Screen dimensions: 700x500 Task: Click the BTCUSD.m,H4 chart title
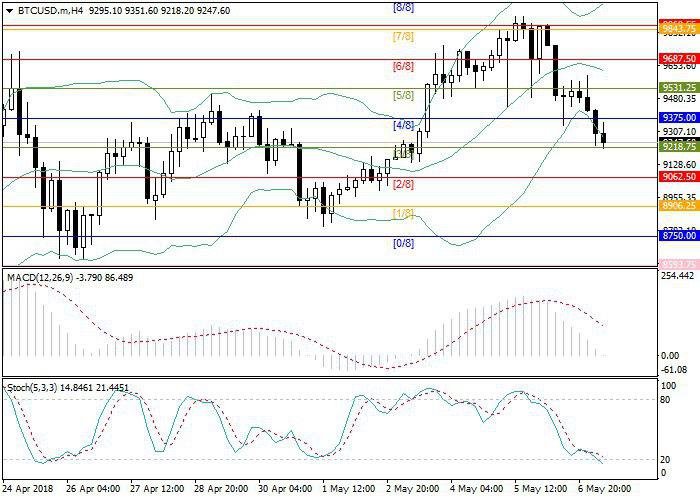coord(43,8)
